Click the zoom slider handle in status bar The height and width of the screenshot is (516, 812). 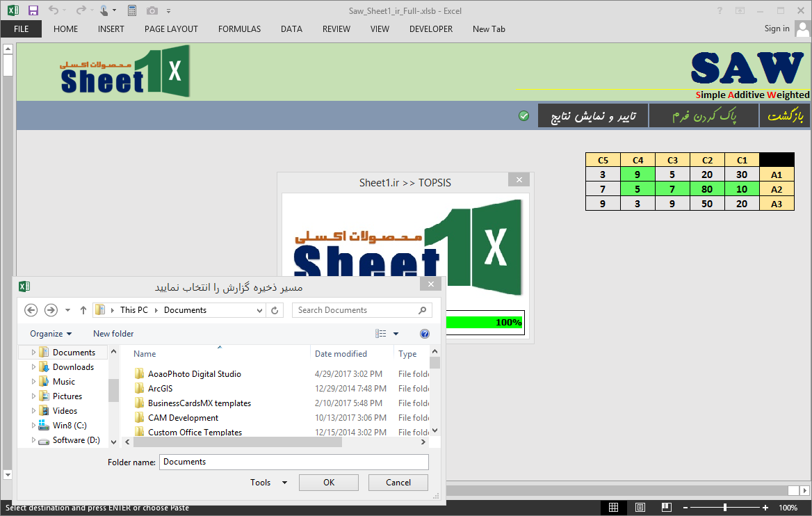pos(724,508)
